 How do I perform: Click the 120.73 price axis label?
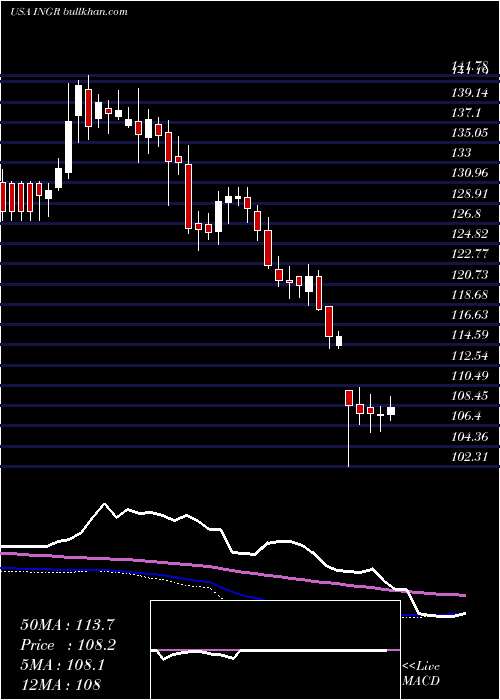tap(472, 275)
